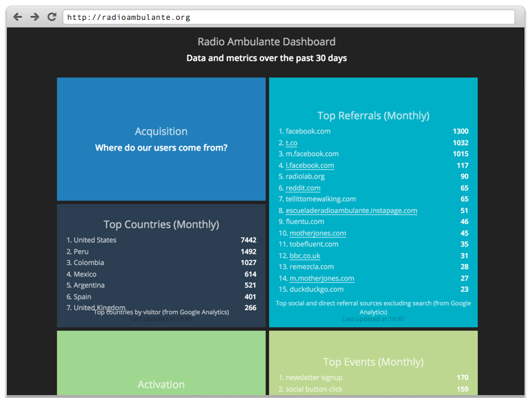The width and height of the screenshot is (532, 404).
Task: Click the Activation tile title
Action: [161, 385]
